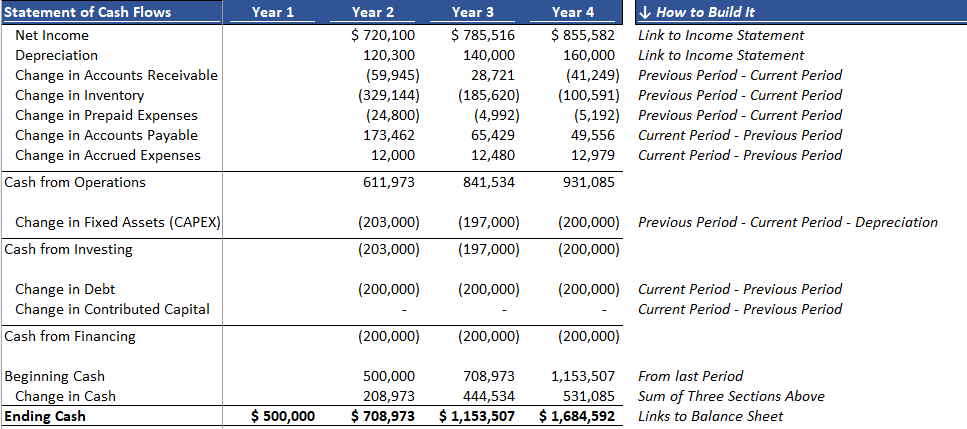Select the Cash from Investing label
Viewport: 967px width, 429px height.
click(x=68, y=249)
